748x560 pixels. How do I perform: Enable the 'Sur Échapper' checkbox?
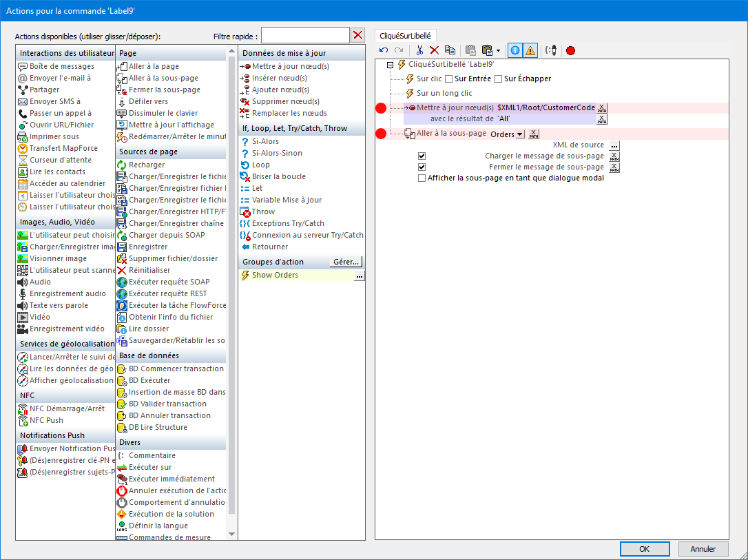tap(499, 79)
